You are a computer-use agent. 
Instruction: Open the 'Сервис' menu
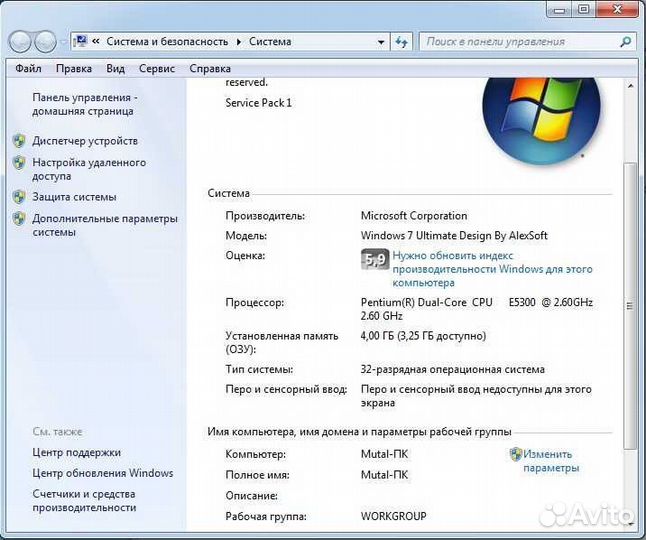coord(157,68)
